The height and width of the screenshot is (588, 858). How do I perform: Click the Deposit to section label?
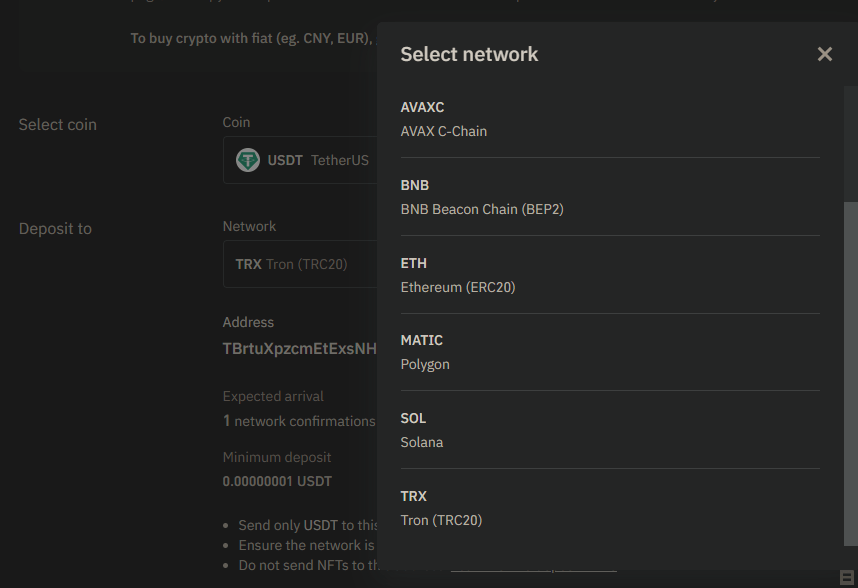pyautogui.click(x=55, y=228)
